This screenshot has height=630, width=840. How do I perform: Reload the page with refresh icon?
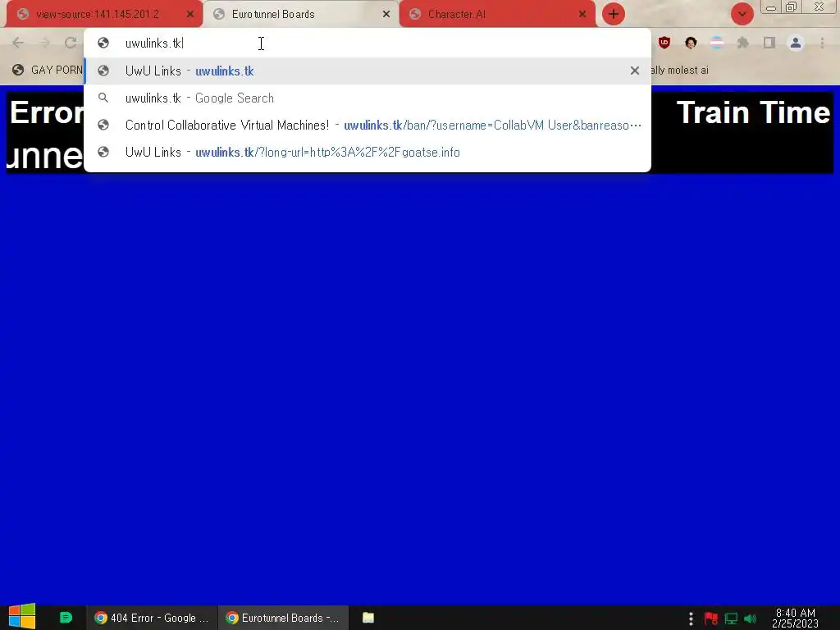tap(71, 43)
